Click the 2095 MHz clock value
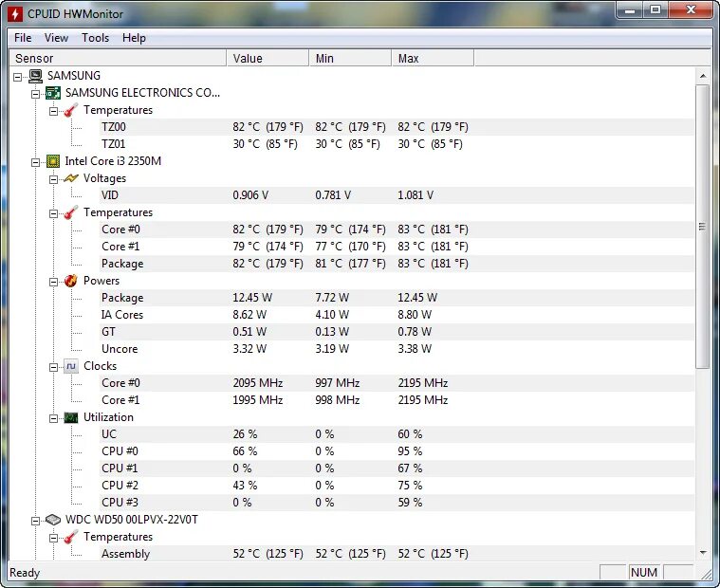Screen dimensions: 720x588 (x=258, y=383)
